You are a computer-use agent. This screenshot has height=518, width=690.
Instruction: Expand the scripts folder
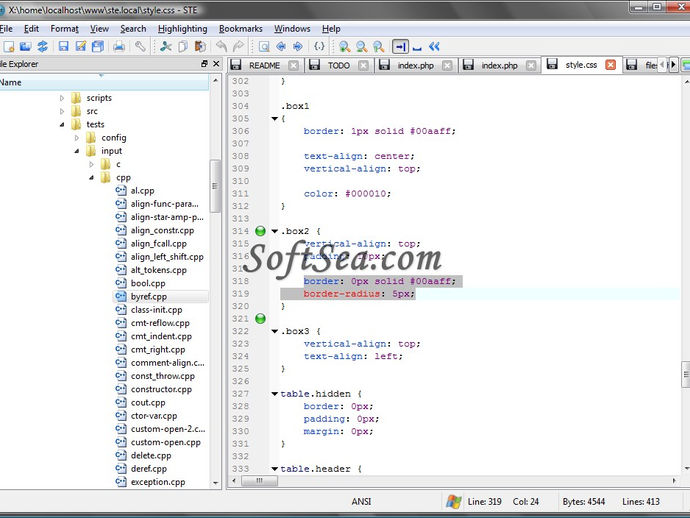(62, 98)
